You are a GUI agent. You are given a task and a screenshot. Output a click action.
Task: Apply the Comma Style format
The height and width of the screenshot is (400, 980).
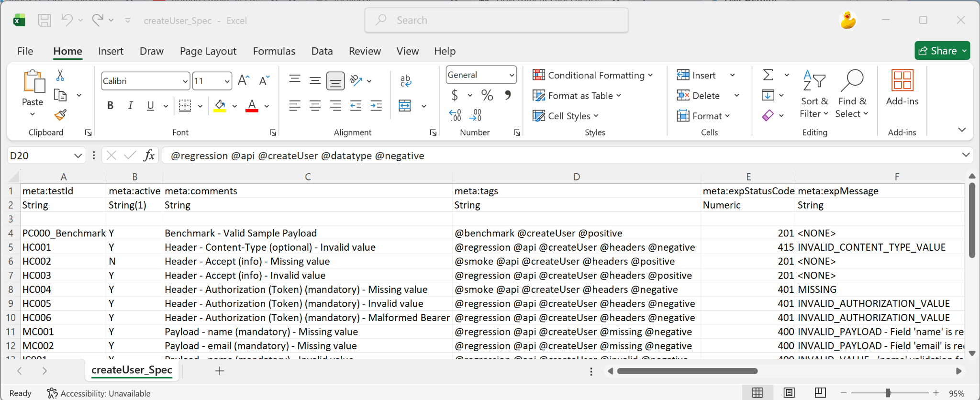[x=508, y=95]
